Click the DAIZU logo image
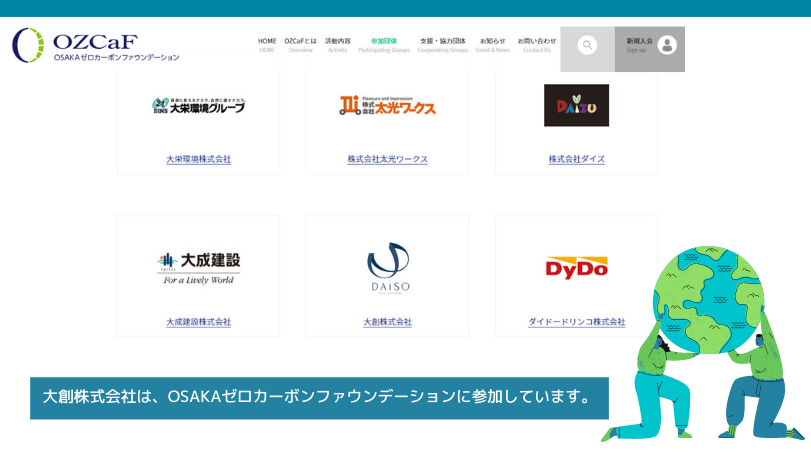The width and height of the screenshot is (811, 456). [576, 105]
